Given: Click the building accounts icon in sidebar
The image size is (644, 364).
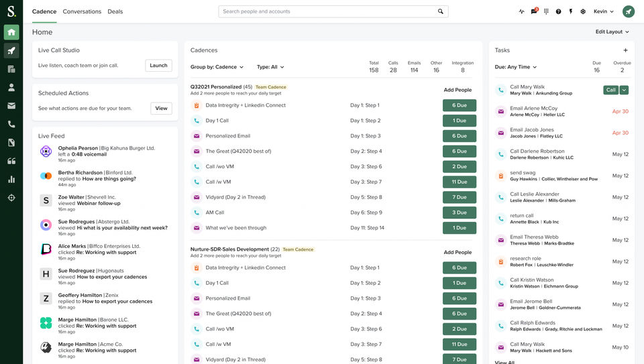Looking at the screenshot, I should tap(11, 69).
